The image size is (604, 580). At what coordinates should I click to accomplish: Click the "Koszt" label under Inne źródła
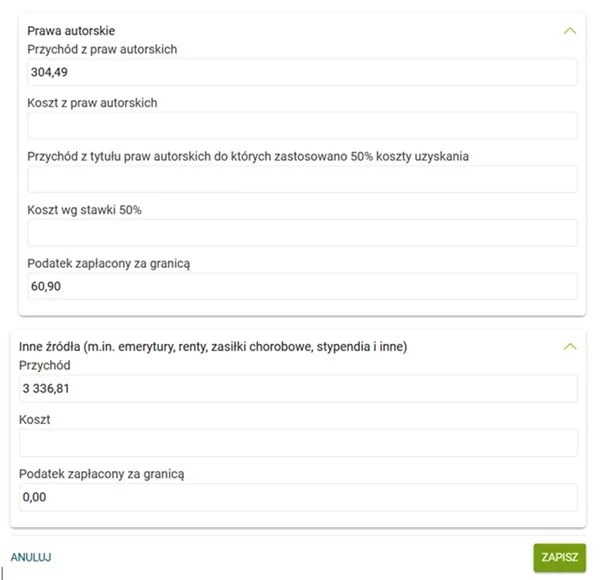click(x=34, y=420)
